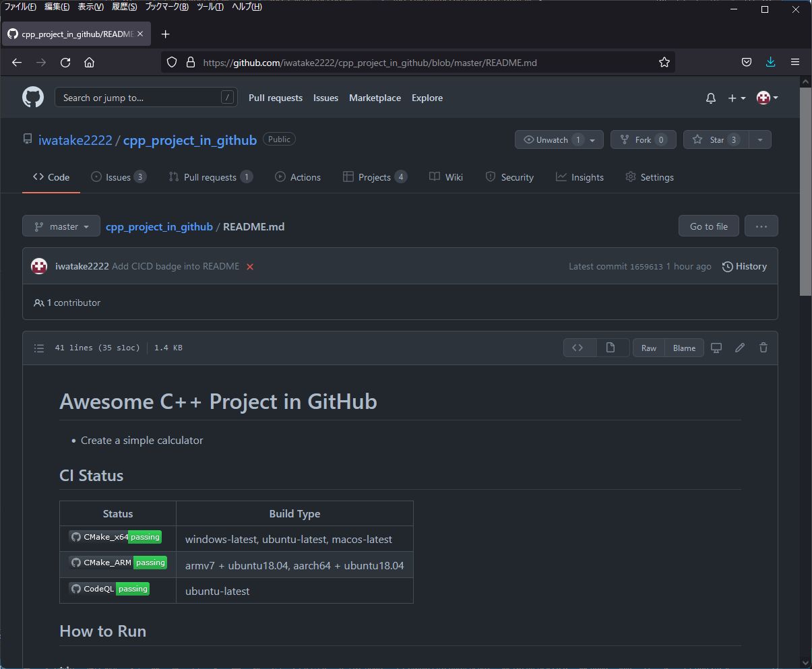Image resolution: width=812 pixels, height=669 pixels.
Task: Open the ブックマーク menu
Action: pyautogui.click(x=168, y=6)
